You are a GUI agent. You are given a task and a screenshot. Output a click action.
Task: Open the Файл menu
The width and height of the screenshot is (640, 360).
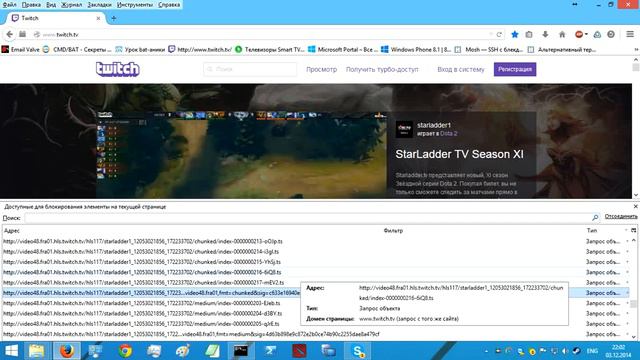pos(9,4)
